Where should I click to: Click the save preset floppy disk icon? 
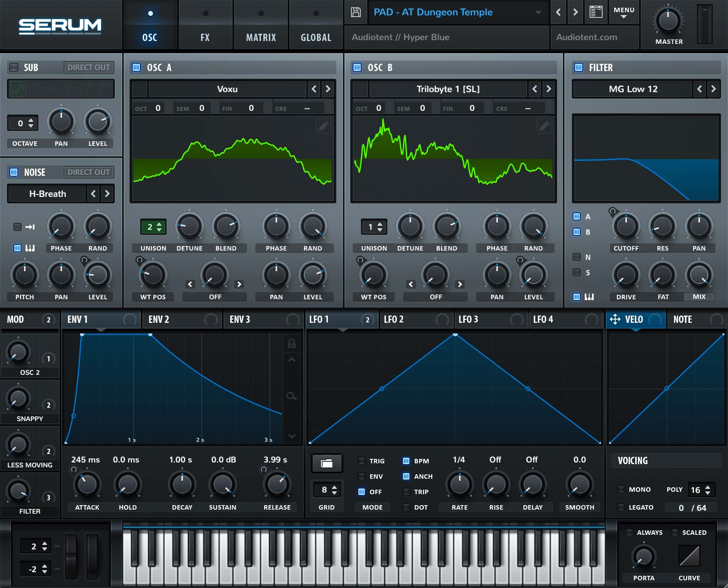point(355,12)
